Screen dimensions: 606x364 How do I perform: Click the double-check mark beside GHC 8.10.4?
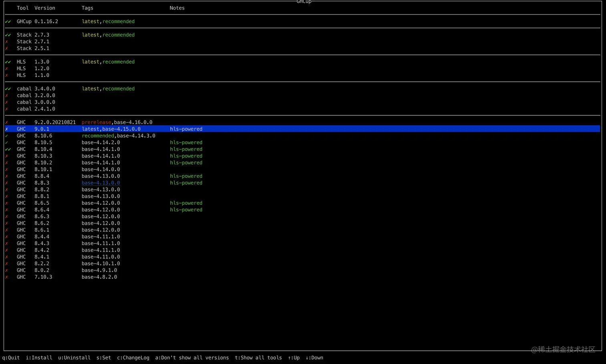click(x=8, y=149)
